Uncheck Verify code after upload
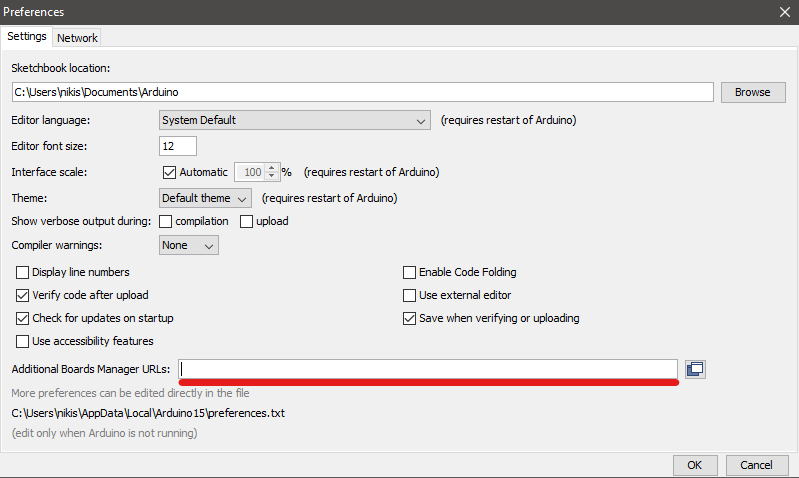 [23, 295]
